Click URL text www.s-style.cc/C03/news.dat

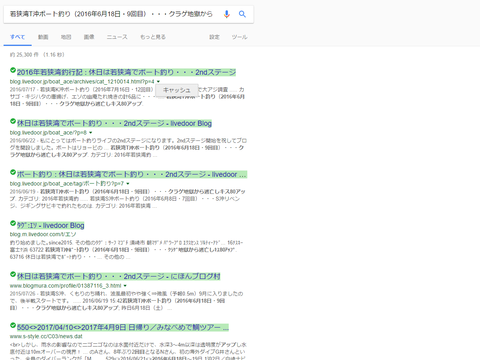tap(46, 336)
